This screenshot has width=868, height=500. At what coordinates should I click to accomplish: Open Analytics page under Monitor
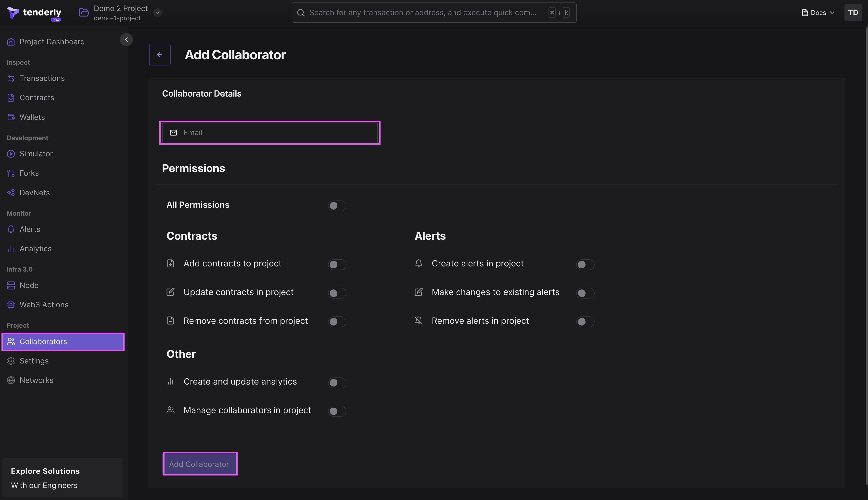click(63, 249)
